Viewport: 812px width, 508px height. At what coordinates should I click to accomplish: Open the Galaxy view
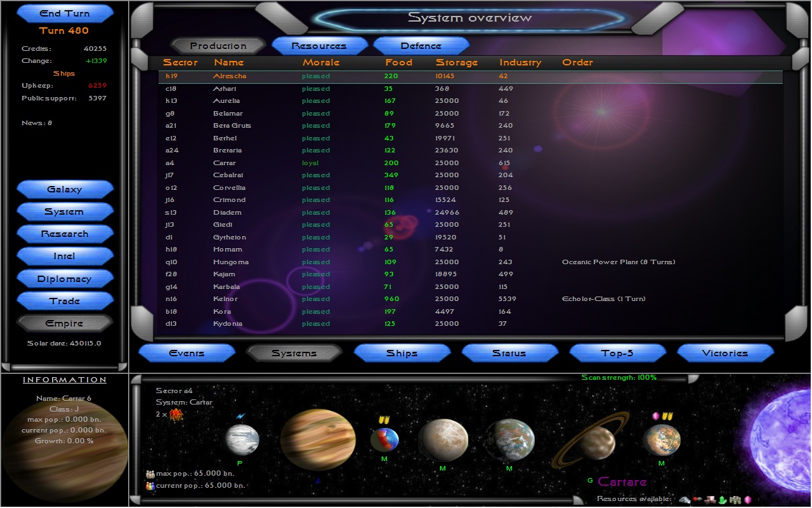pos(65,189)
